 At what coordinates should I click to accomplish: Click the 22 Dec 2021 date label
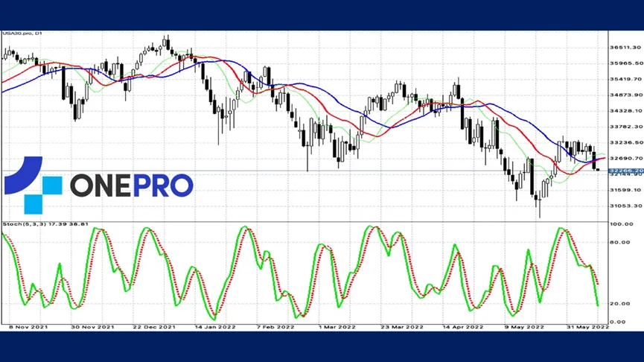point(154,327)
